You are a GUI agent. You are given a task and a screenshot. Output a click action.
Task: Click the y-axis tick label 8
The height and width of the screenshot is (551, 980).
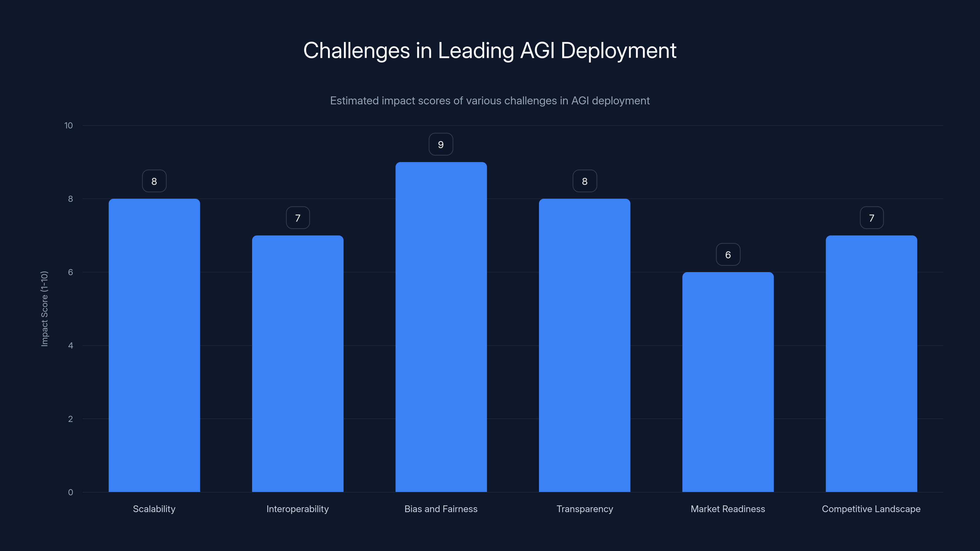point(70,199)
